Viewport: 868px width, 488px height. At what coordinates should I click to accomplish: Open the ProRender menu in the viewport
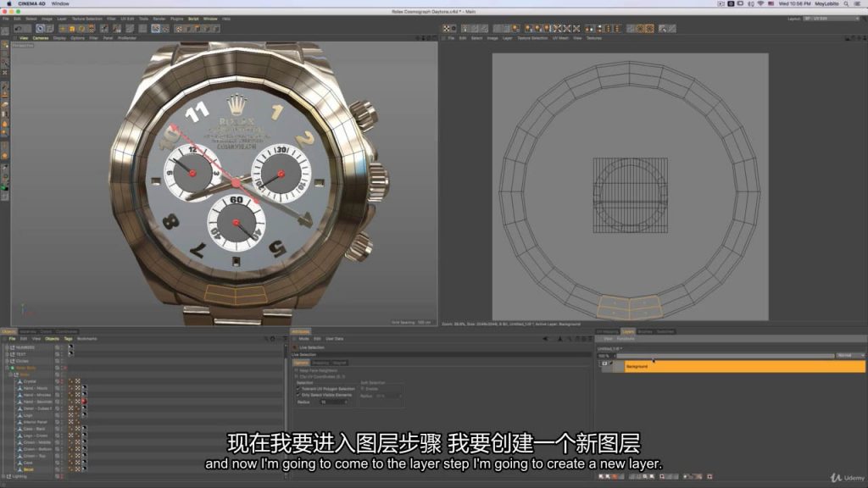pos(127,38)
